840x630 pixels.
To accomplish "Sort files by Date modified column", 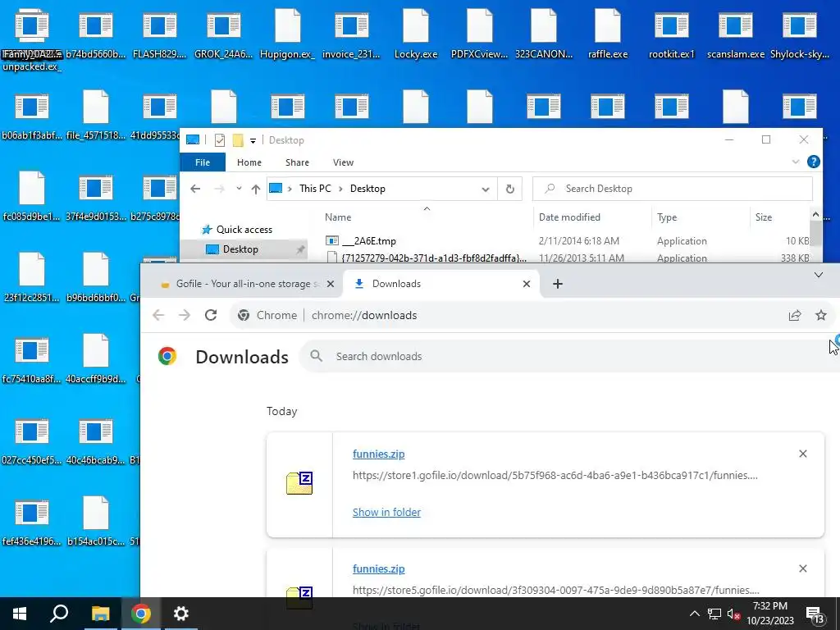I will pyautogui.click(x=569, y=217).
